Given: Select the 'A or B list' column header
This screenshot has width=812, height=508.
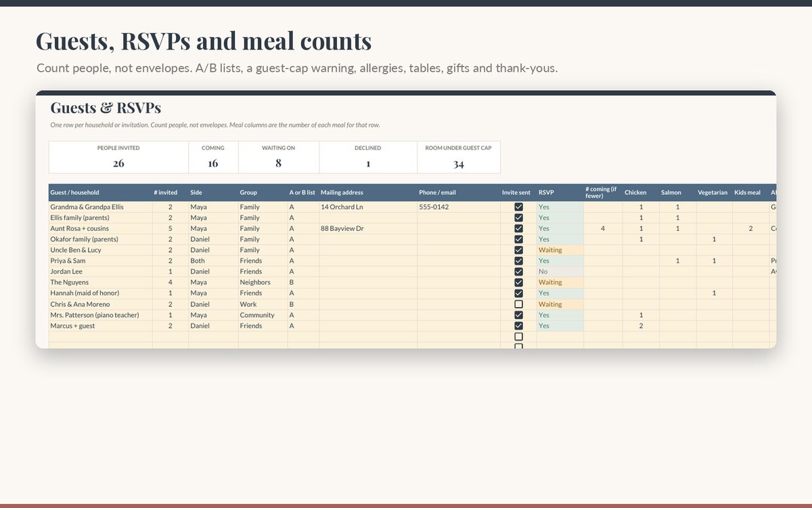Looking at the screenshot, I should [303, 192].
